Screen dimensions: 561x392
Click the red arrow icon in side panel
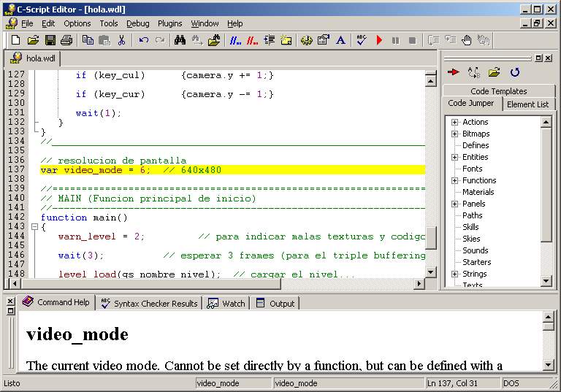point(453,72)
